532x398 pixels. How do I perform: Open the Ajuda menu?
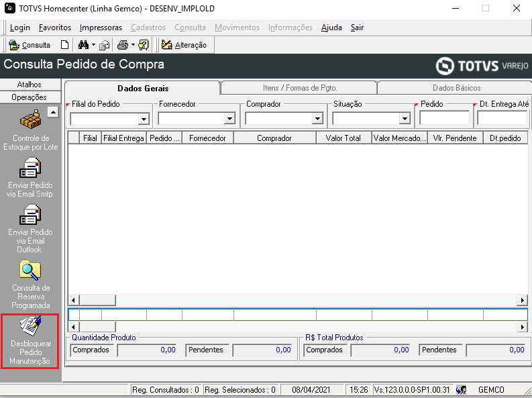331,28
